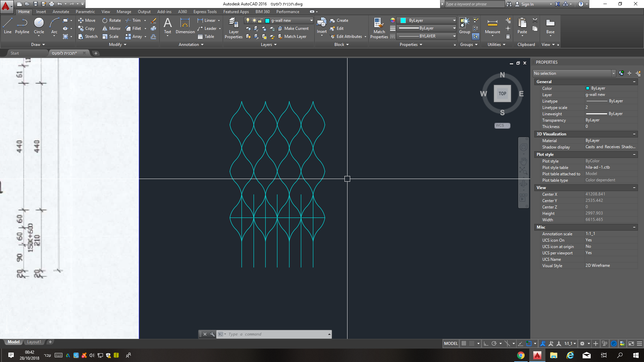Expand the Modify panel flyout

[118, 45]
